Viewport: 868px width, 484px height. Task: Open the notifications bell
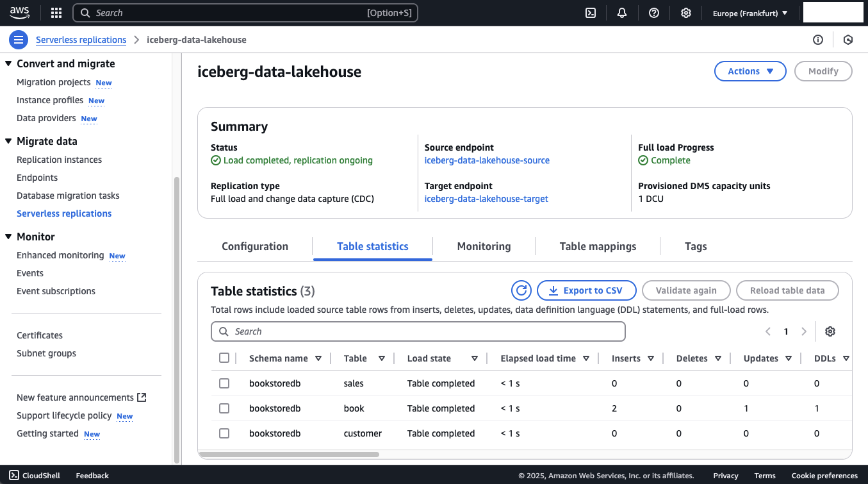click(x=622, y=13)
